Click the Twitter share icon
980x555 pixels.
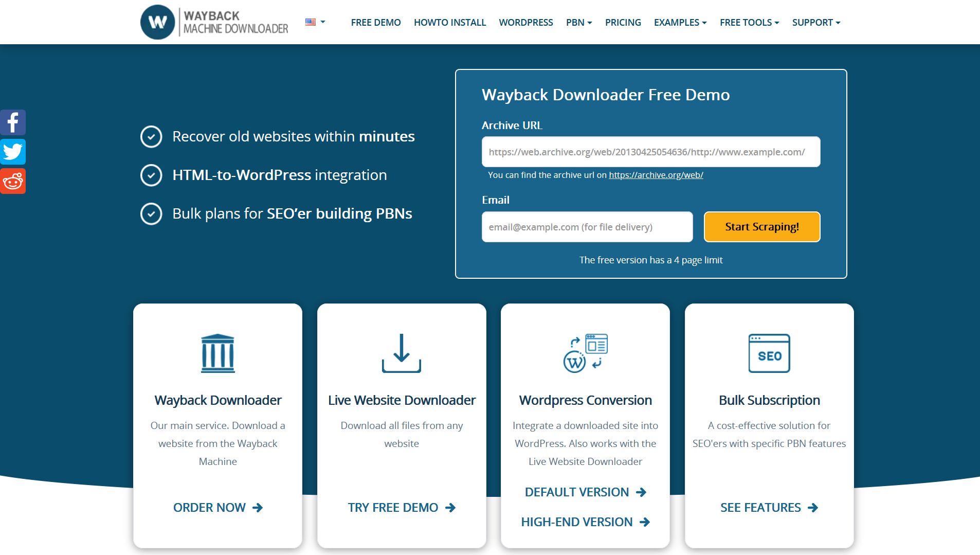tap(13, 152)
